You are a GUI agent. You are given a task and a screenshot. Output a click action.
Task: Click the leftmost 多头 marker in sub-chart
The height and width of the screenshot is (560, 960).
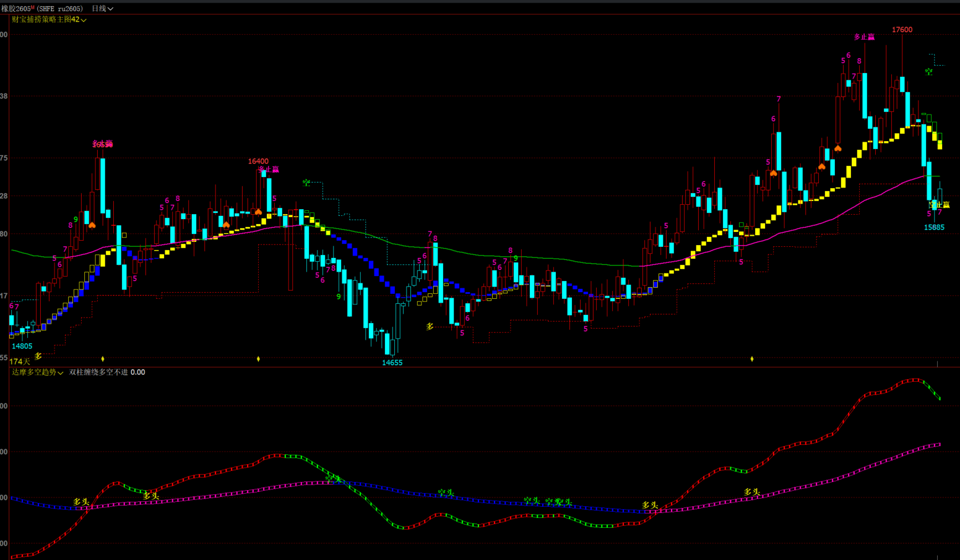[x=81, y=502]
